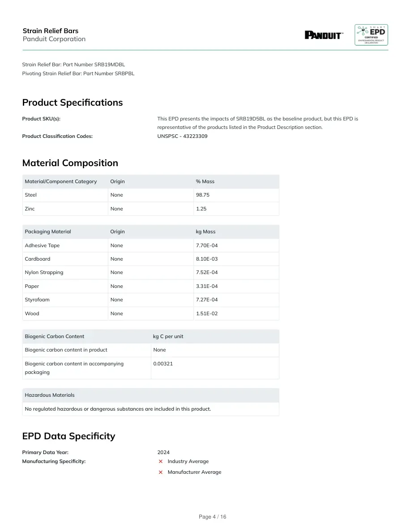The image size is (411, 532).
Task: Select the Manufacturer Average label
Action: coord(194,472)
